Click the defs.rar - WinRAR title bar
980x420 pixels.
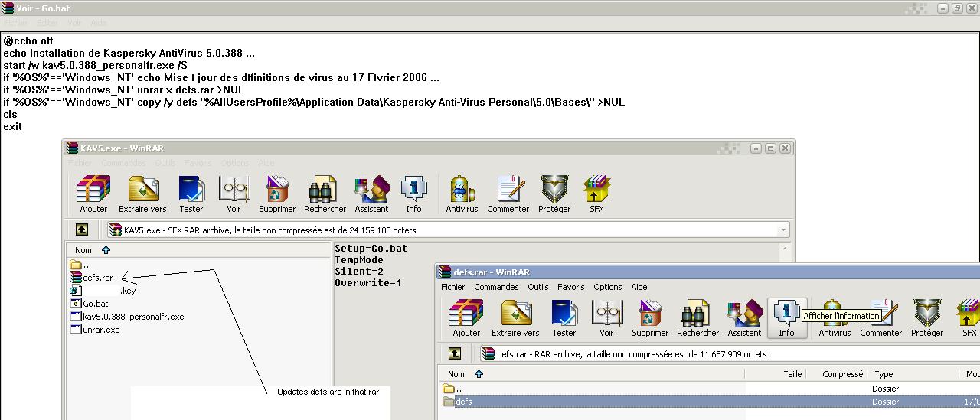[x=708, y=272]
